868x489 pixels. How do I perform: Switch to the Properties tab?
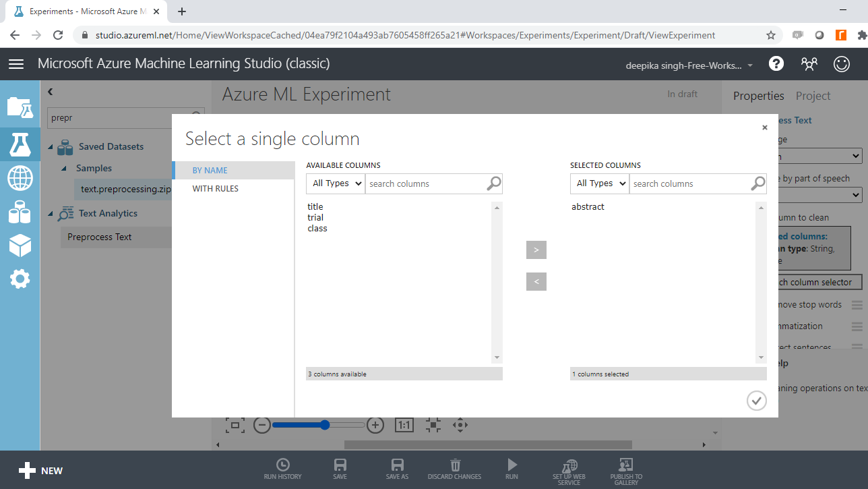point(759,96)
